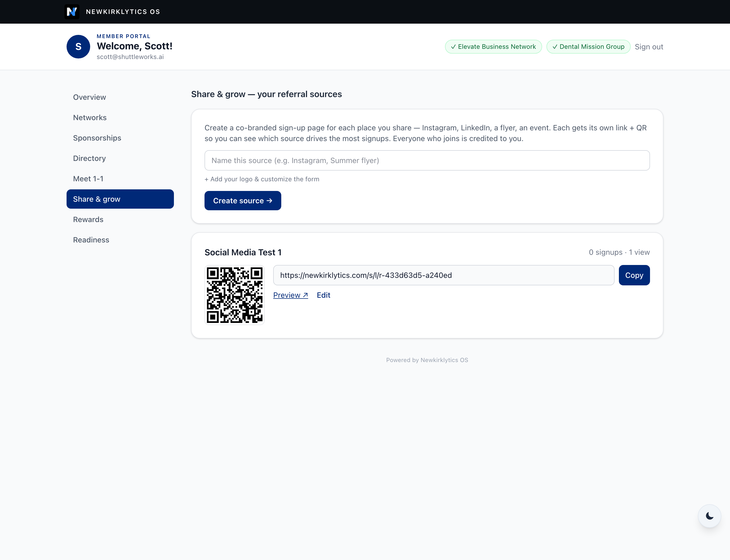Image resolution: width=730 pixels, height=560 pixels.
Task: Open the Meet 1-1 page
Action: click(120, 179)
